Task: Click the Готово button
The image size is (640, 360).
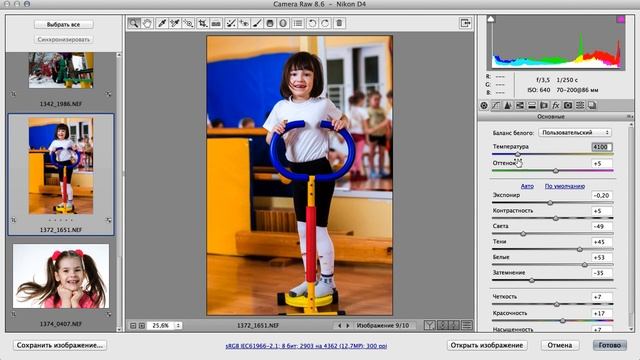Action: point(609,345)
